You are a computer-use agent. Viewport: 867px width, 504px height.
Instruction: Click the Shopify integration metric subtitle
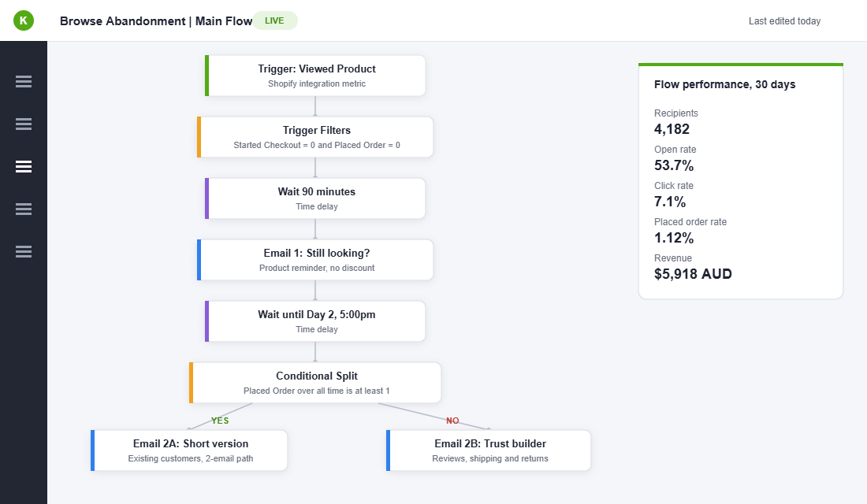click(317, 84)
